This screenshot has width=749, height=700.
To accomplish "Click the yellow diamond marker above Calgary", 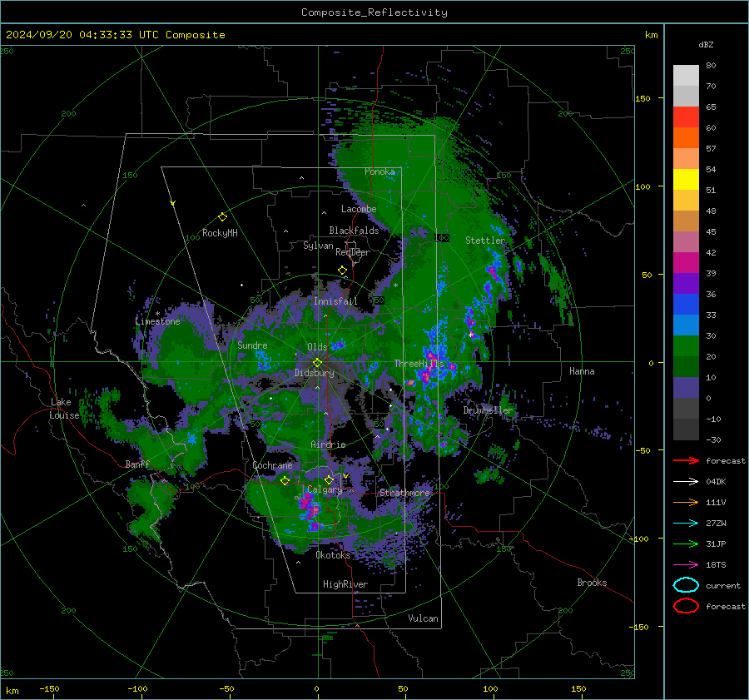I will (x=329, y=479).
